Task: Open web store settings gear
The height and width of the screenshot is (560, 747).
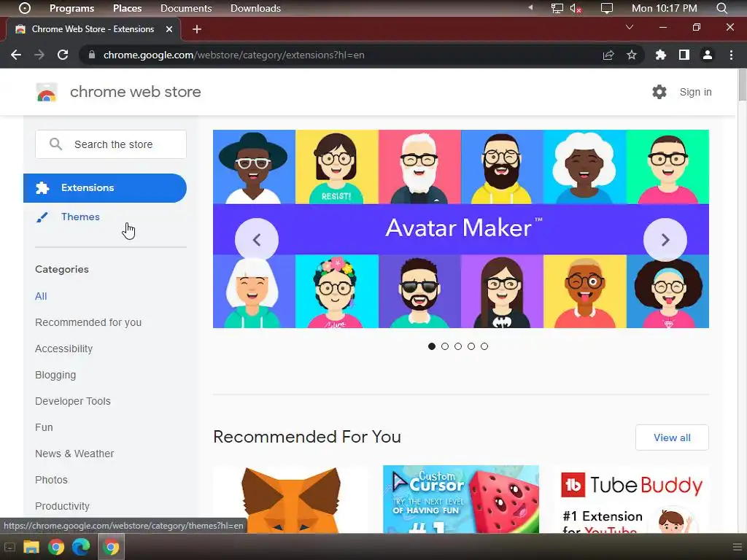Action: pos(659,92)
